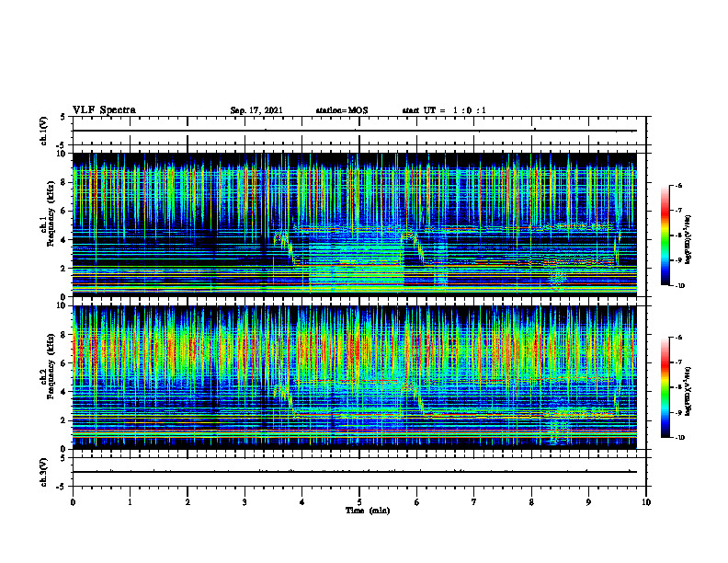Pick the ch.1 PSD color scale bar
Screen dimensions: 728x563
pyautogui.click(x=665, y=236)
